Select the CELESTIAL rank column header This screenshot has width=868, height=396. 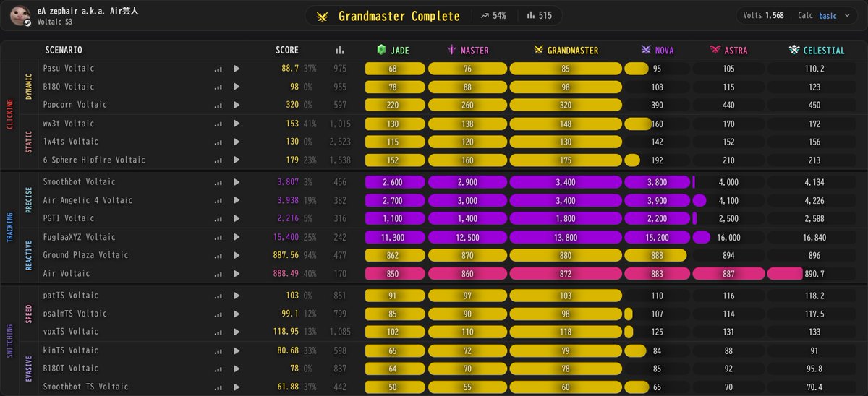(x=817, y=51)
